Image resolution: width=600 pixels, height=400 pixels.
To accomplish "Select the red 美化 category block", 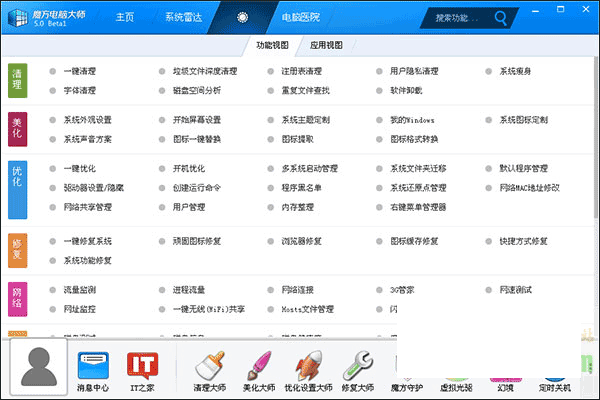I will [x=18, y=129].
